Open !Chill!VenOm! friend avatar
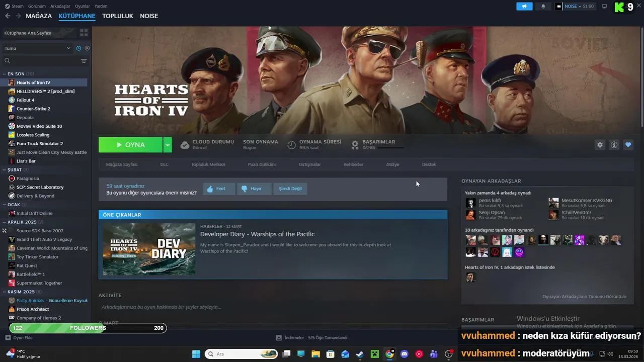 tap(553, 215)
